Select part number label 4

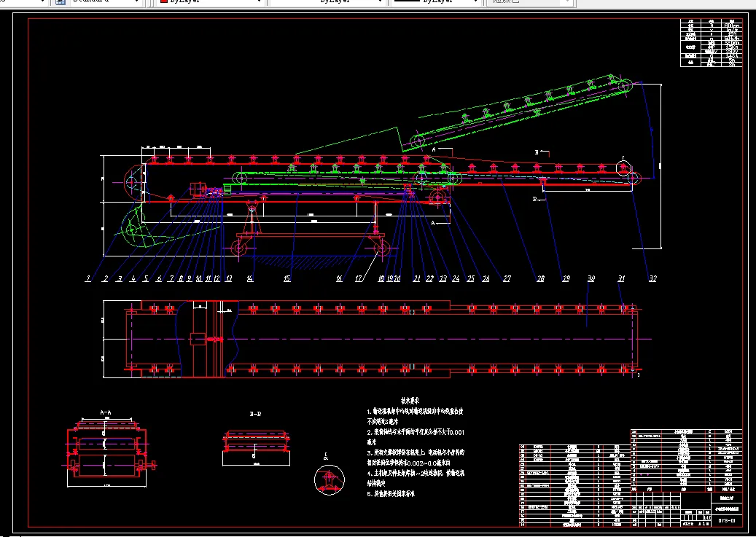pos(133,278)
